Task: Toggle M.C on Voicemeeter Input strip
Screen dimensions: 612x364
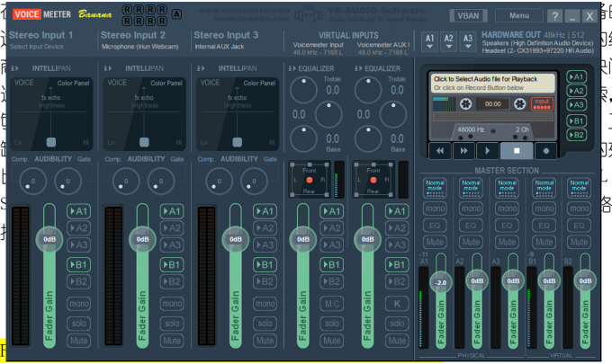Action: (x=332, y=304)
